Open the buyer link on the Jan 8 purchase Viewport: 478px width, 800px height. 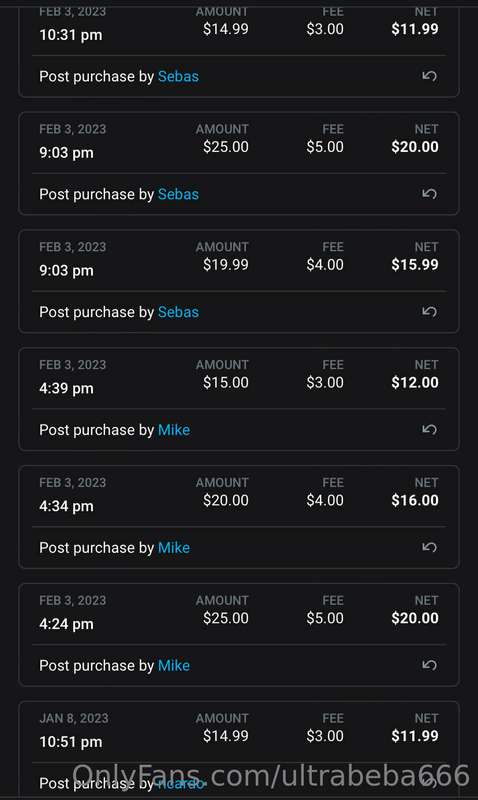coord(181,783)
